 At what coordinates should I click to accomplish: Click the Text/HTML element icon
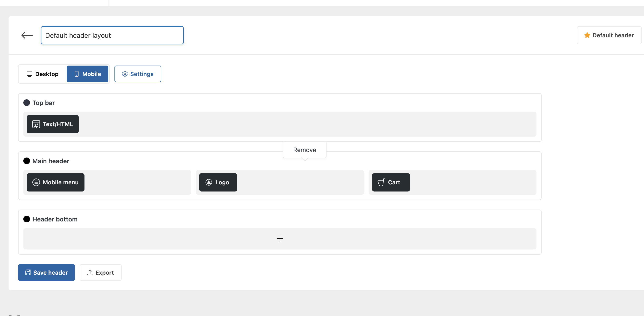point(36,124)
